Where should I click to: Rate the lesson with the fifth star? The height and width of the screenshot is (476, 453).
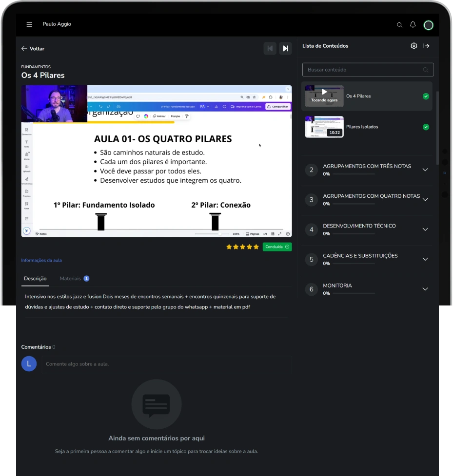coord(256,247)
